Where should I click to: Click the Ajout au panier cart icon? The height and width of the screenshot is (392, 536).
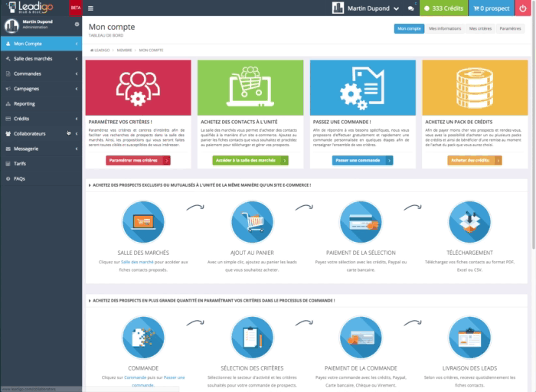pyautogui.click(x=252, y=222)
